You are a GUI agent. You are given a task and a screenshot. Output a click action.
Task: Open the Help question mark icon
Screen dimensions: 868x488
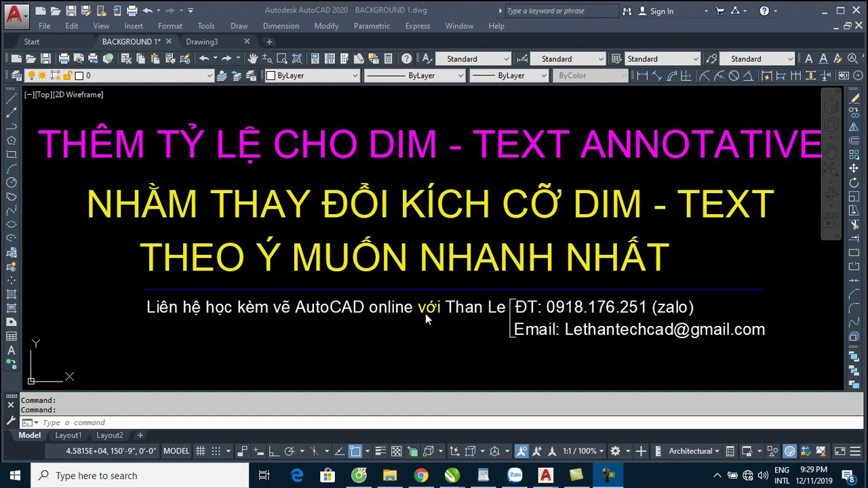(406, 58)
